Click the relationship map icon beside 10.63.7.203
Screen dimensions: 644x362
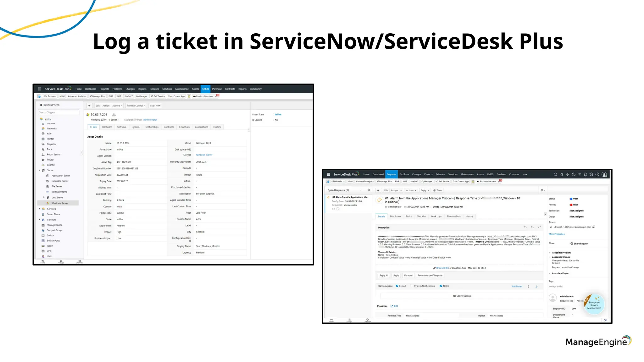click(x=114, y=115)
